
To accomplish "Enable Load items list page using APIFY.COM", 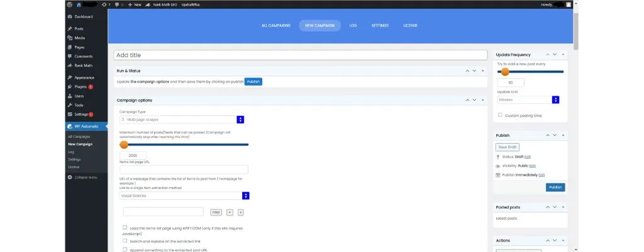I will [x=125, y=227].
